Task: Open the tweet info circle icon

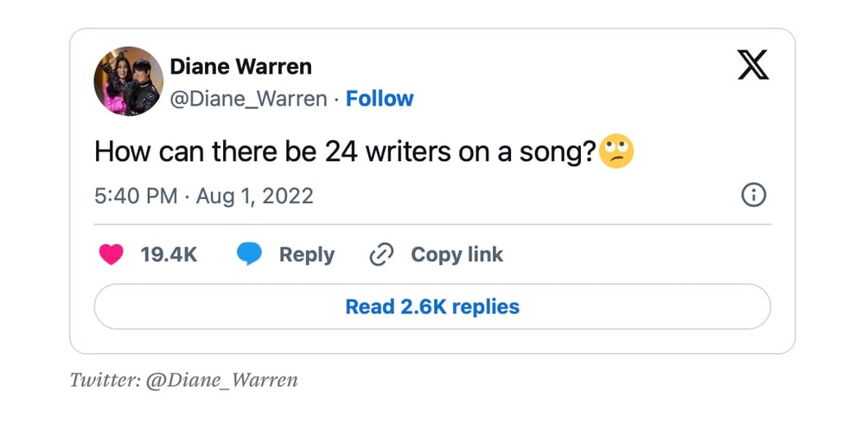Action: tap(754, 196)
